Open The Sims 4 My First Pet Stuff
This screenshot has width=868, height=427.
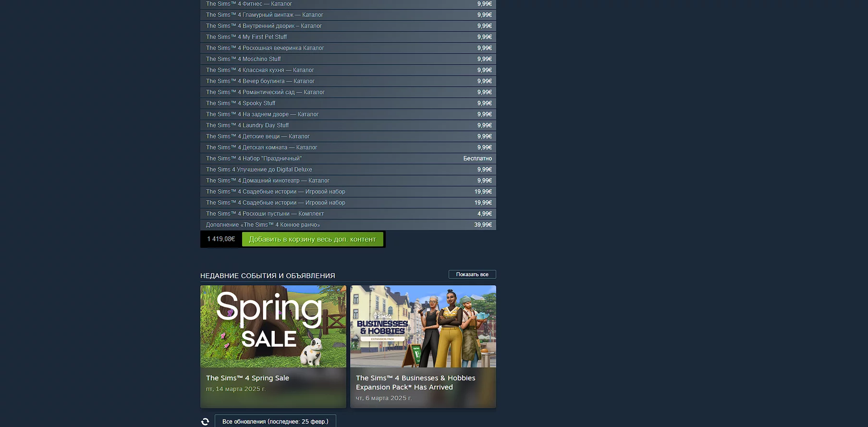(x=348, y=37)
